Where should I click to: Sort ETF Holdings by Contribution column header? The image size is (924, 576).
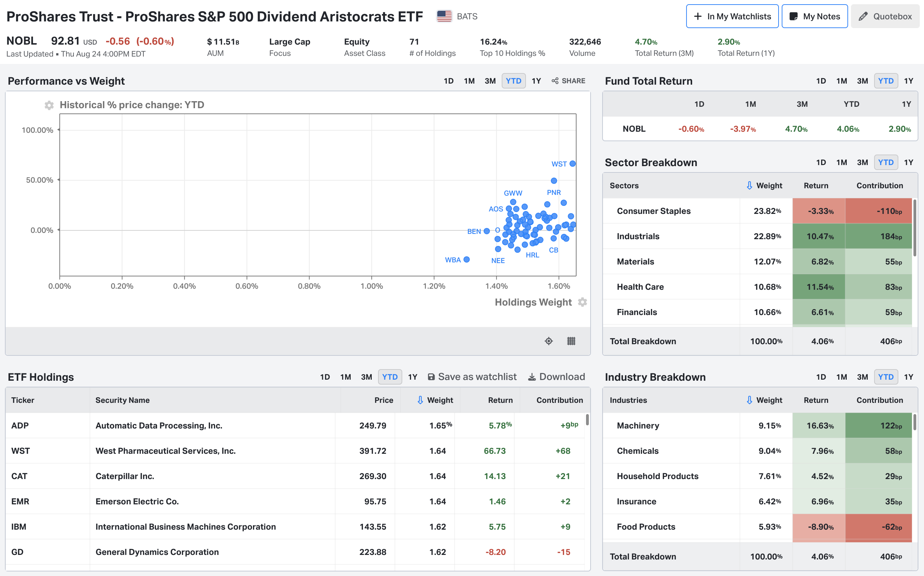(559, 400)
